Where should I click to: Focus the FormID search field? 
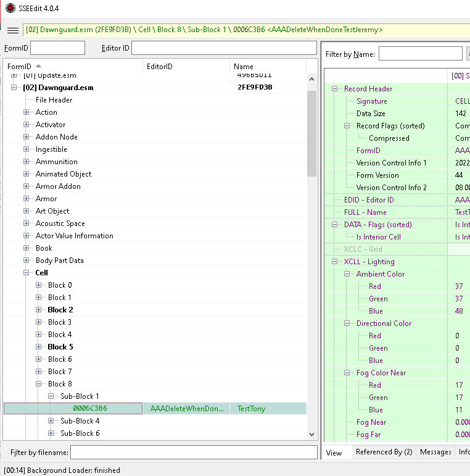point(57,48)
